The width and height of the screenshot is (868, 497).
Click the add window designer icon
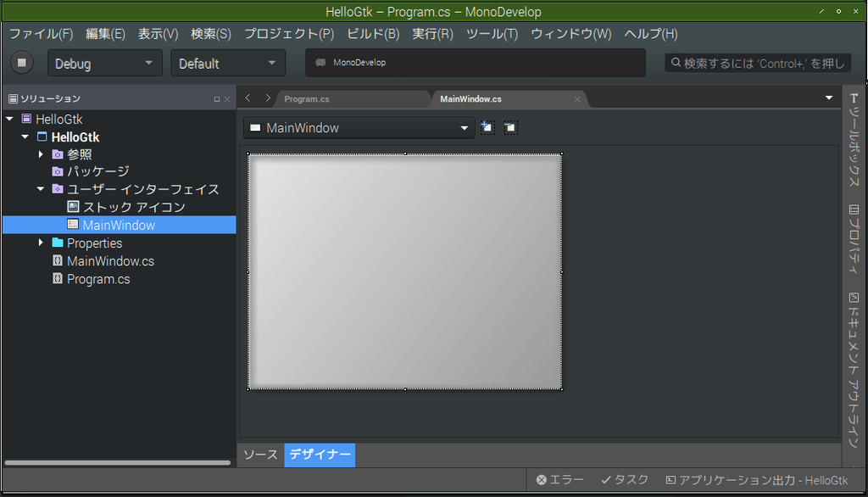pos(487,127)
